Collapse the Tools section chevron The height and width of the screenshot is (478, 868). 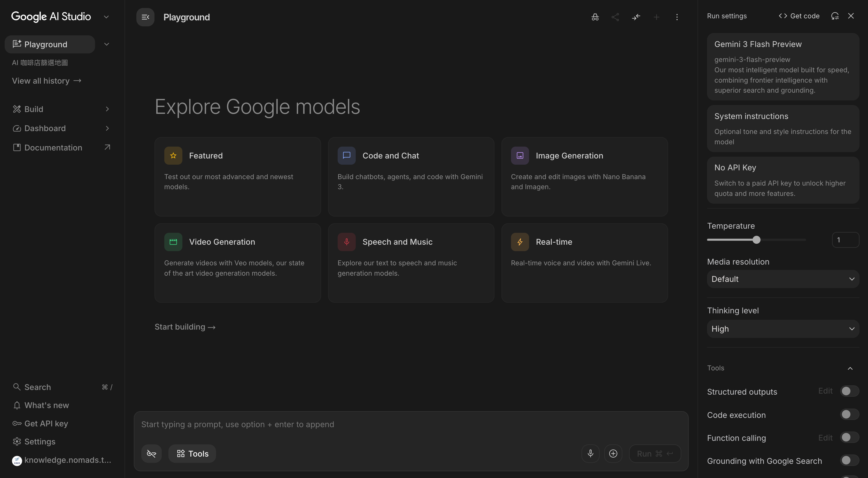tap(850, 368)
